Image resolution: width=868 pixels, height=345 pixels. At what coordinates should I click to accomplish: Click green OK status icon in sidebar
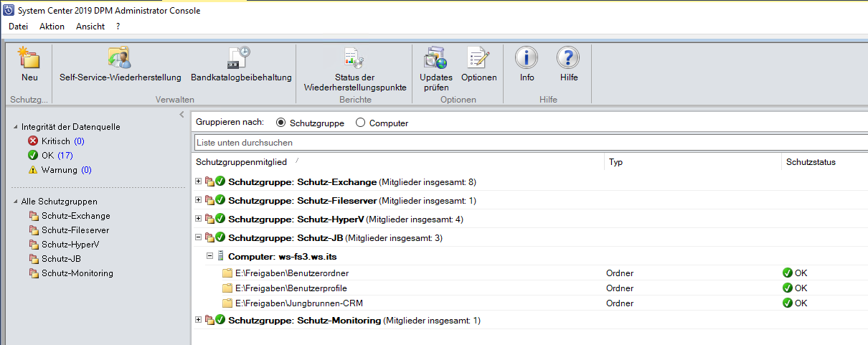tap(32, 156)
